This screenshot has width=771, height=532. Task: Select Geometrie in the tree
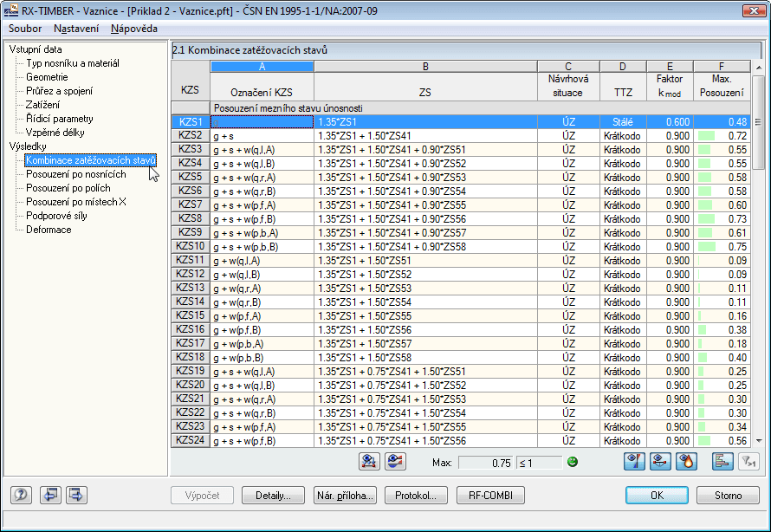47,77
